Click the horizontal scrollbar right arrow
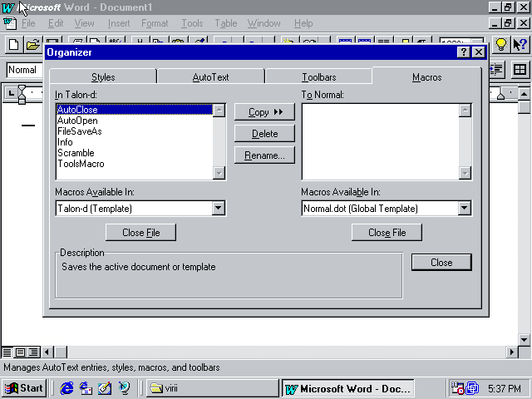Viewport: 532px width, 399px height. coord(512,352)
